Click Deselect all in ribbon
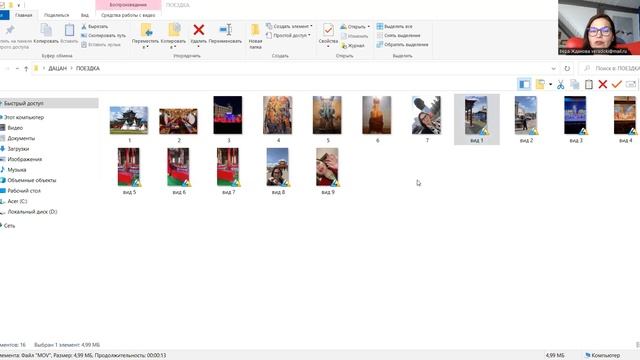The width and height of the screenshot is (640, 360). (x=398, y=36)
